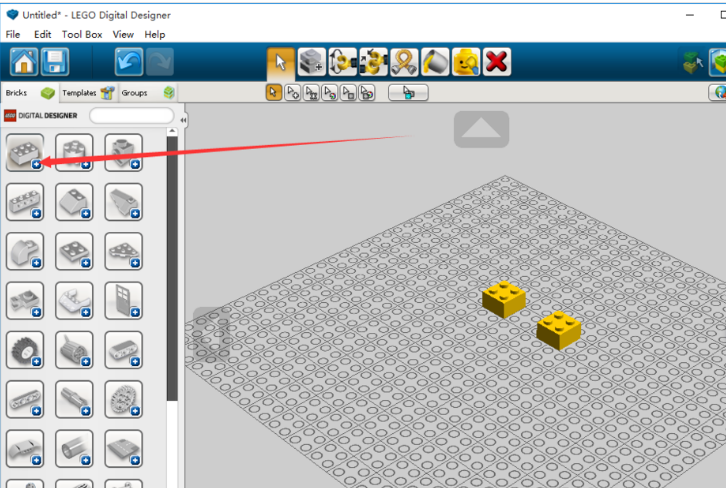Select the Paint bucket tool
Viewport: 726px width, 488px height.
(435, 62)
